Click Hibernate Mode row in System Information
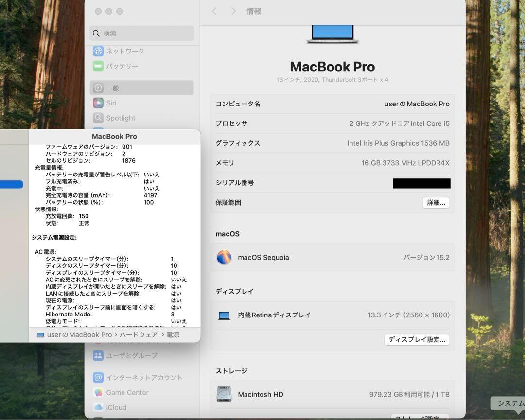The width and height of the screenshot is (525, 420). (110, 315)
